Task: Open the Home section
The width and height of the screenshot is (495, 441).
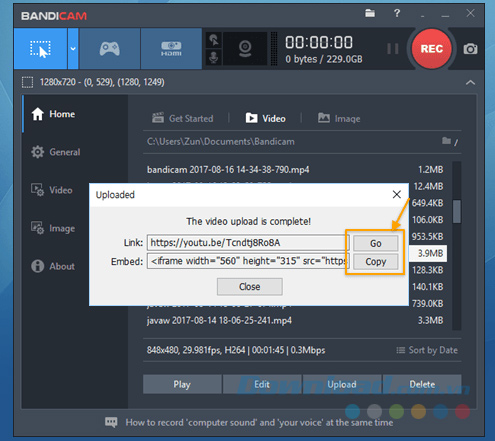Action: (53, 114)
